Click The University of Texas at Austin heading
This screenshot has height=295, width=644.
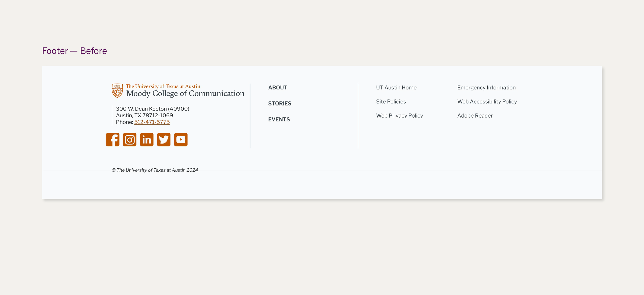[x=163, y=86]
